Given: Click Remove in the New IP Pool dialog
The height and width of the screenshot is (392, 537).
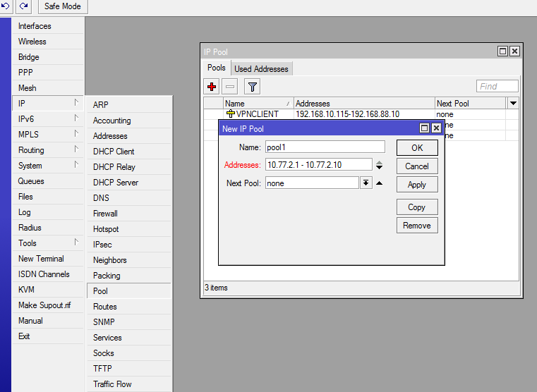Looking at the screenshot, I should (x=417, y=226).
